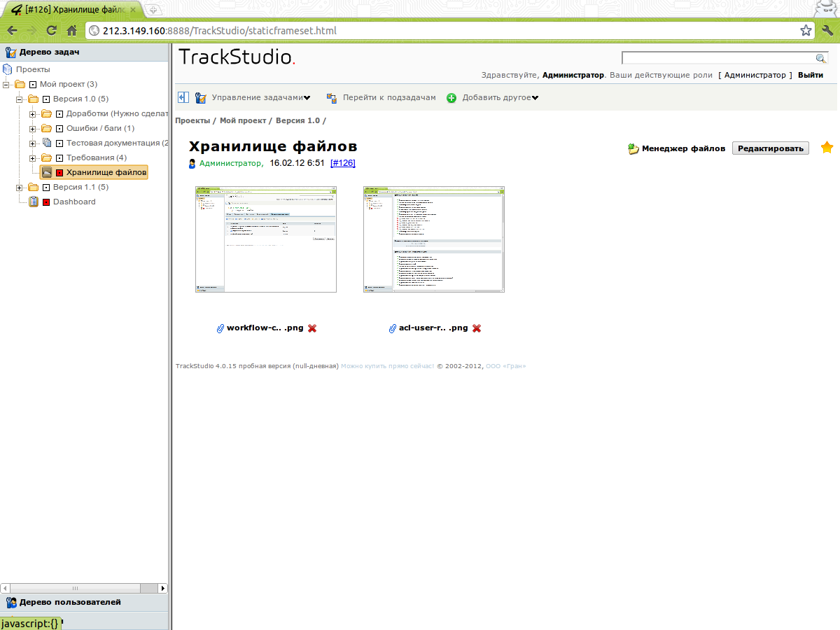Open the acl-user-r.. .png file link
Screen dimensions: 840x630
(433, 328)
